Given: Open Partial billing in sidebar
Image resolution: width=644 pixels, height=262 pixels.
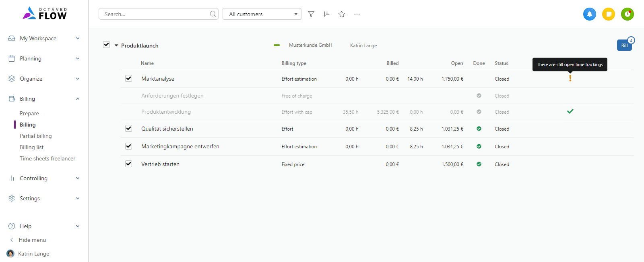Looking at the screenshot, I should [36, 136].
